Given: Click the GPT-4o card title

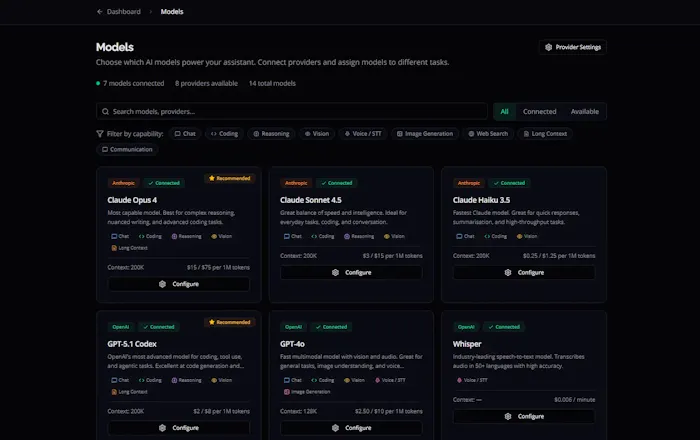Looking at the screenshot, I should click(x=292, y=344).
